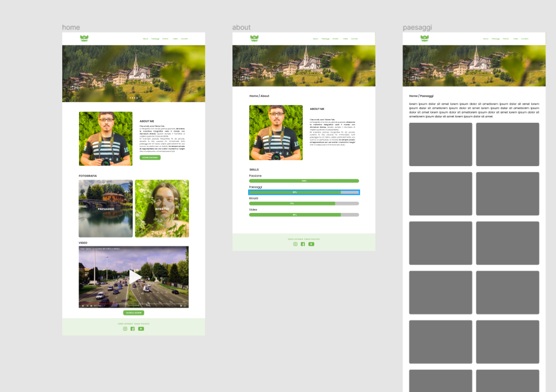Select the copyright line in the home footer
This screenshot has width=556, height=392.
click(134, 323)
